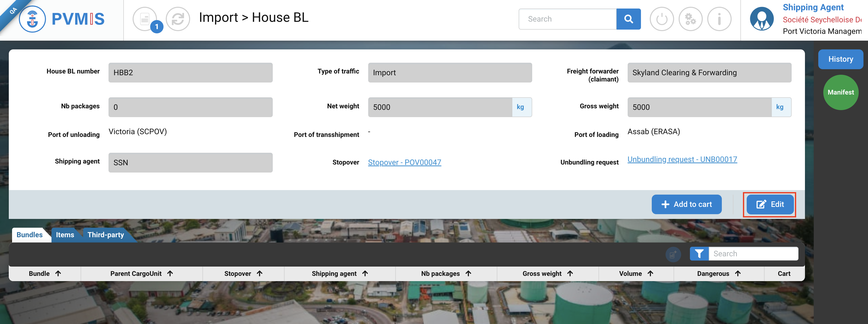Open the green Manifest circle button
This screenshot has width=868, height=324.
840,92
